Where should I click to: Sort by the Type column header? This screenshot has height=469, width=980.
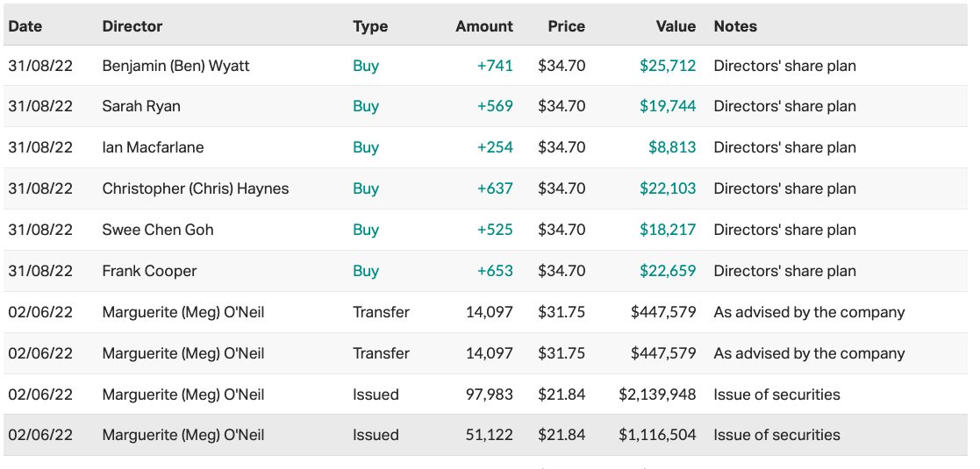(x=370, y=26)
